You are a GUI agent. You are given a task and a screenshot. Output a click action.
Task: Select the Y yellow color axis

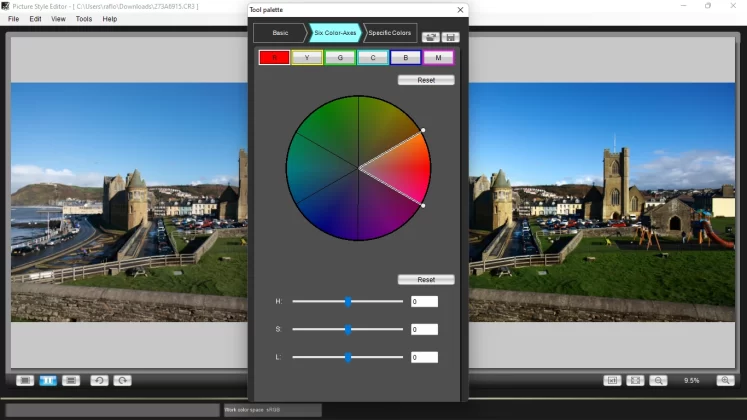(306, 58)
